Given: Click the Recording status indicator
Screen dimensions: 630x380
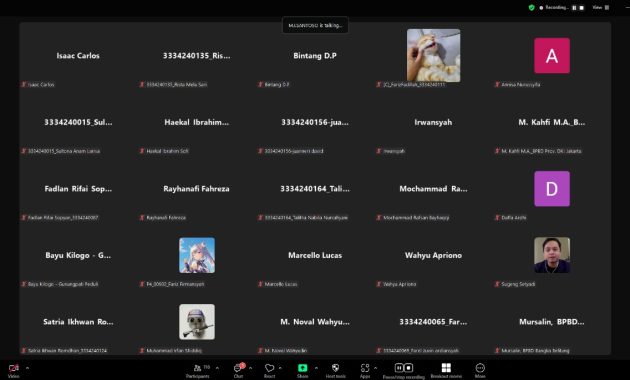Looking at the screenshot, I should tap(554, 8).
